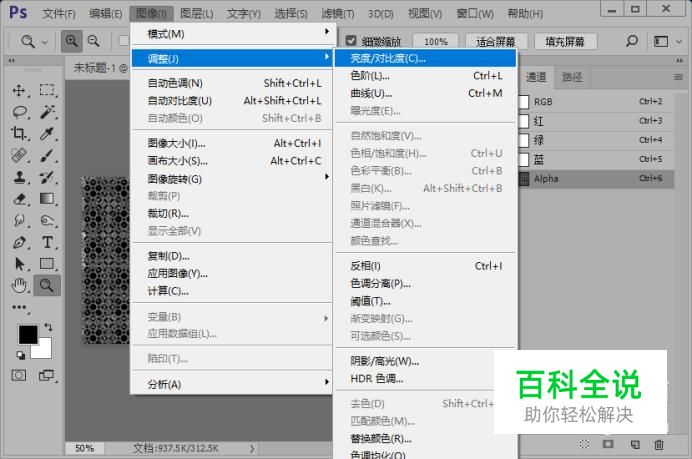This screenshot has width=692, height=459.
Task: Click the 100% zoom button
Action: point(435,41)
